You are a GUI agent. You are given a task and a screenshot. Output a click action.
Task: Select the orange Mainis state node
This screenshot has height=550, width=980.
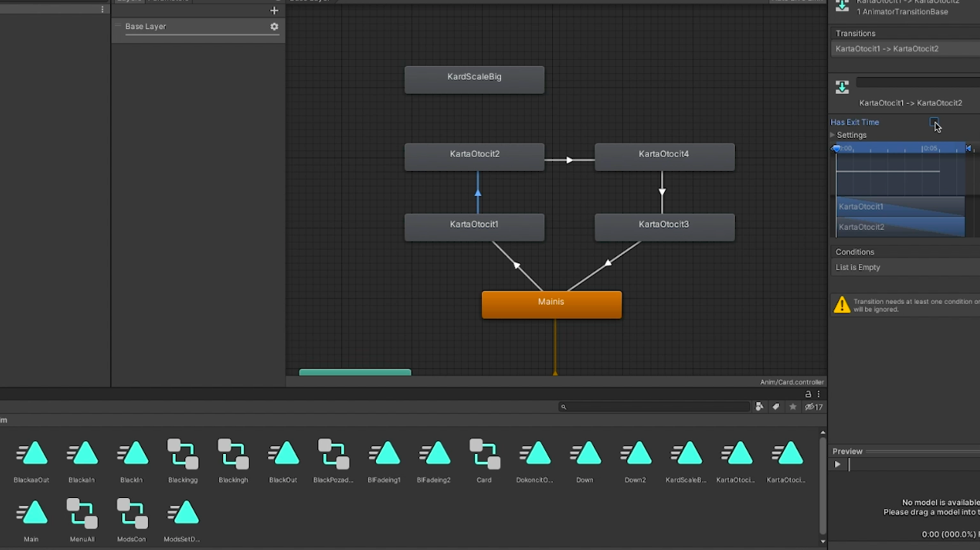click(x=551, y=304)
